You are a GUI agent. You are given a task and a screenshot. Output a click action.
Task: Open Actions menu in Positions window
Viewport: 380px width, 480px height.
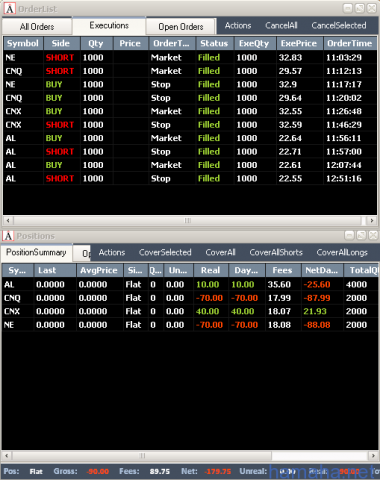(x=112, y=252)
